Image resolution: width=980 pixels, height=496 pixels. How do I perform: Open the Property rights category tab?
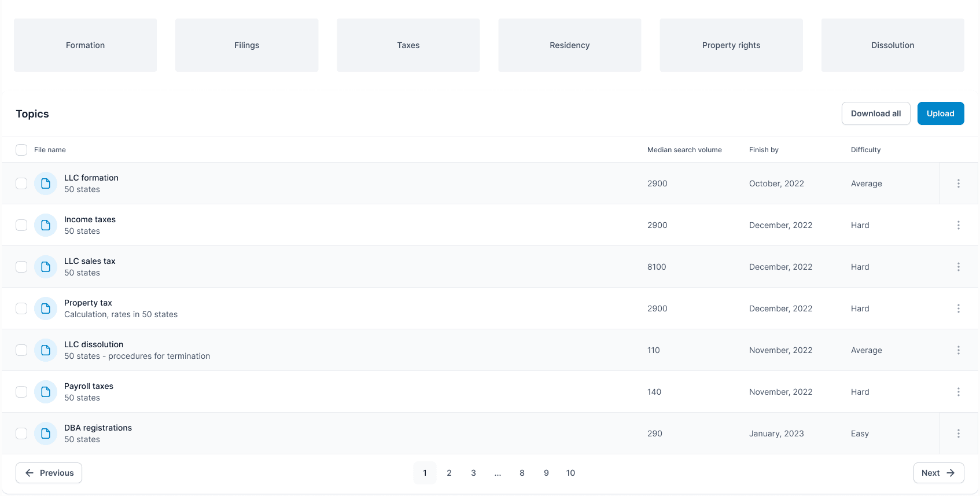point(731,45)
